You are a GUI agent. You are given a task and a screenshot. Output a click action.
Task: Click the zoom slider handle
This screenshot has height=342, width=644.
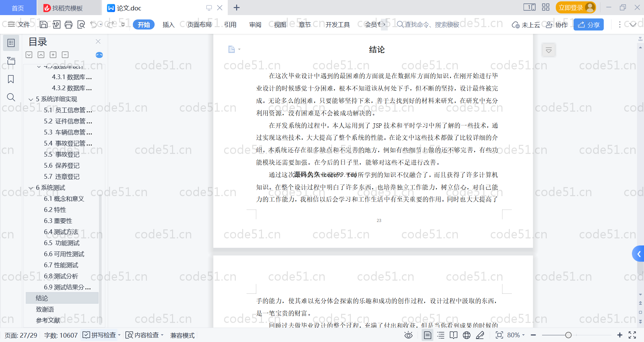pyautogui.click(x=568, y=335)
